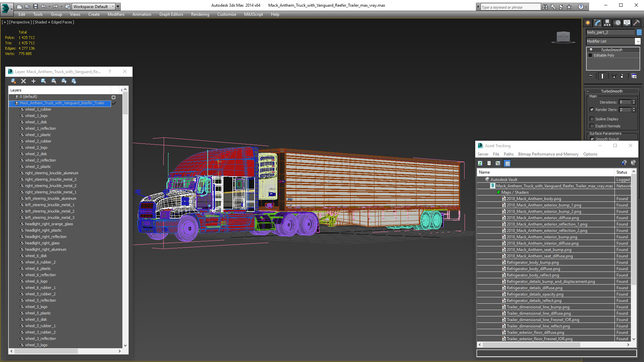Click Configure Modifier Sets icon
The width and height of the screenshot is (644, 362).
(634, 76)
